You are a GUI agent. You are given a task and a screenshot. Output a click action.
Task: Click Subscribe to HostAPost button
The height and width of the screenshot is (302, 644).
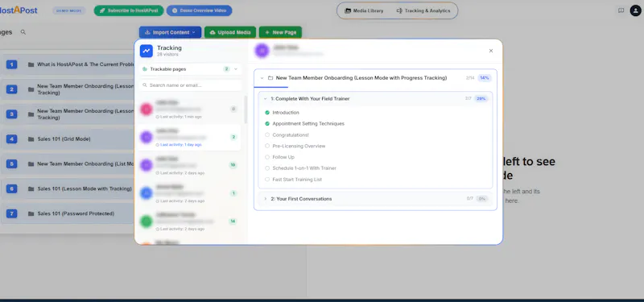coord(129,10)
